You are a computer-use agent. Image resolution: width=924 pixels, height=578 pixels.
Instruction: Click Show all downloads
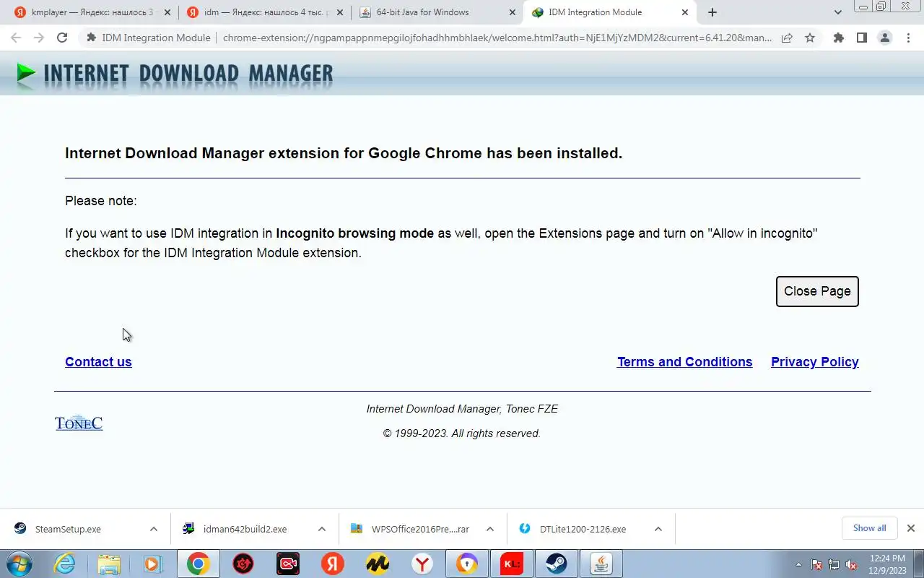[869, 528]
